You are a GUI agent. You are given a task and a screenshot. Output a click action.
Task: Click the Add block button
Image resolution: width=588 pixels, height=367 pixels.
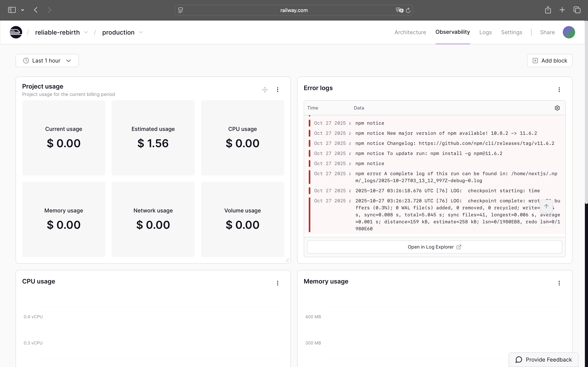[x=550, y=61]
